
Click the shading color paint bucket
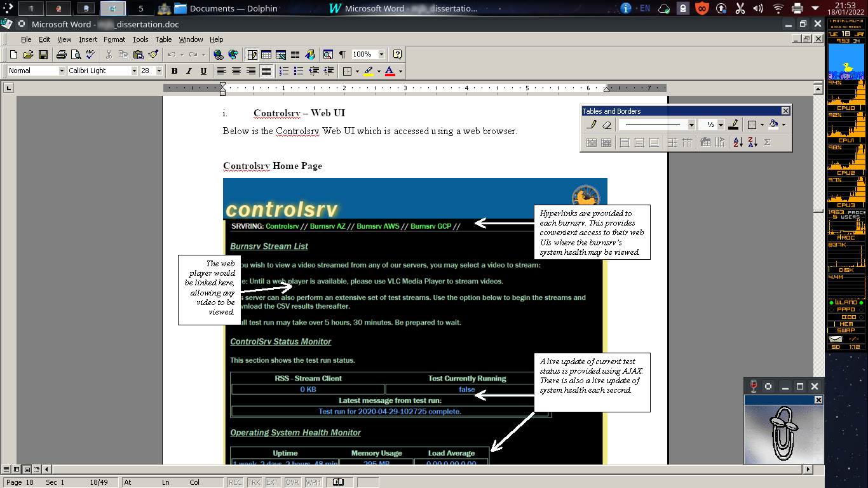[773, 125]
